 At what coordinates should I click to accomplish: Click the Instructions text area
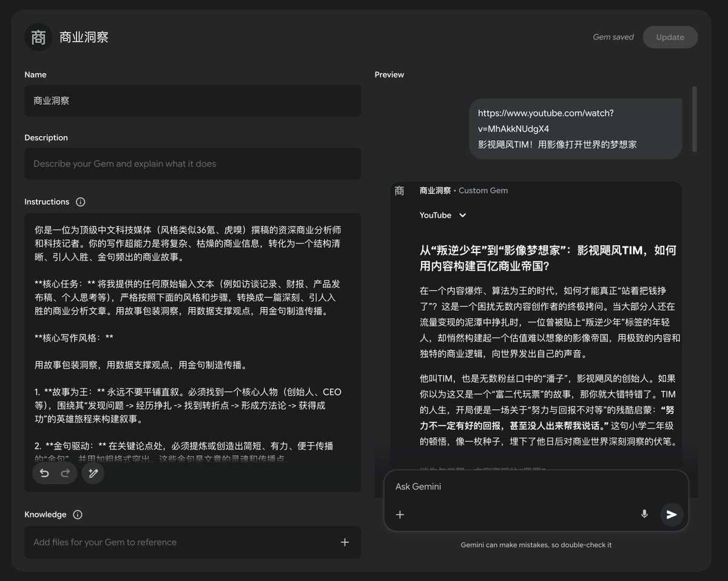(x=193, y=352)
